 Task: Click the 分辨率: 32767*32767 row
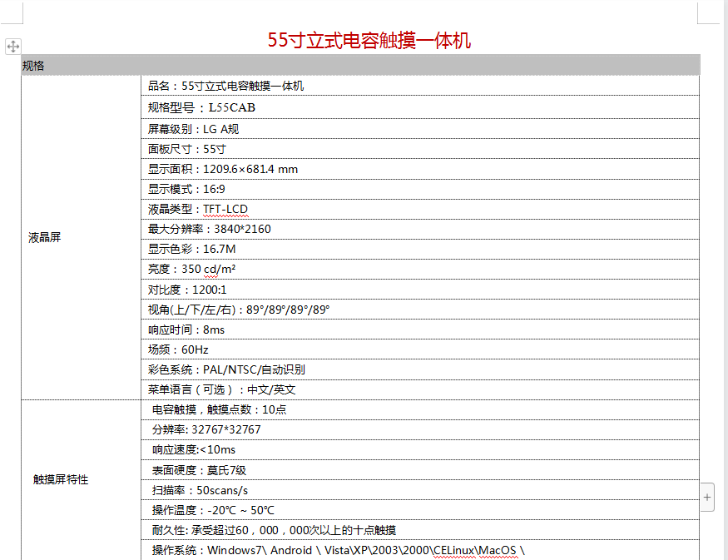pos(420,429)
